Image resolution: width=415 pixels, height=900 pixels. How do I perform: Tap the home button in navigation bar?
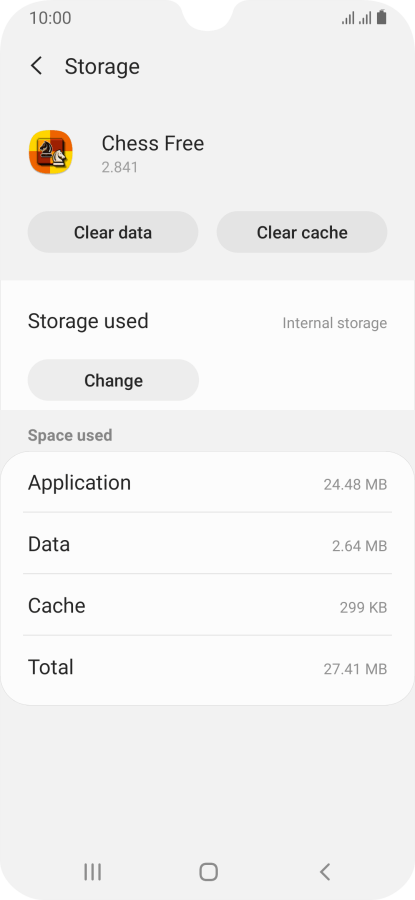[208, 872]
